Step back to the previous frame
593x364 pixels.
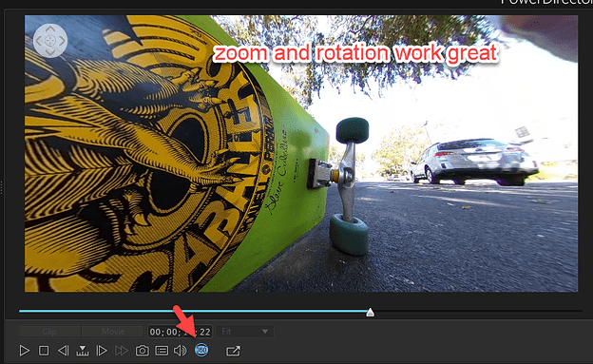click(63, 351)
